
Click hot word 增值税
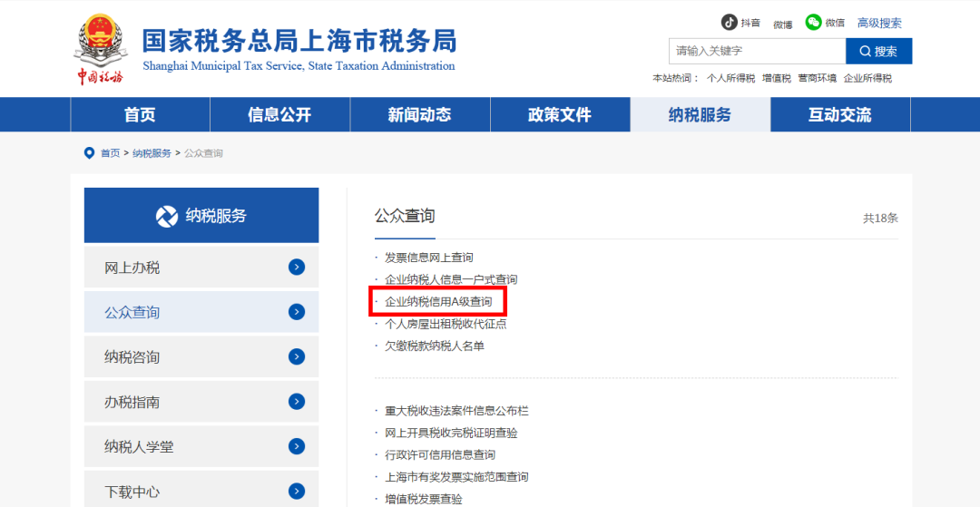(x=776, y=79)
